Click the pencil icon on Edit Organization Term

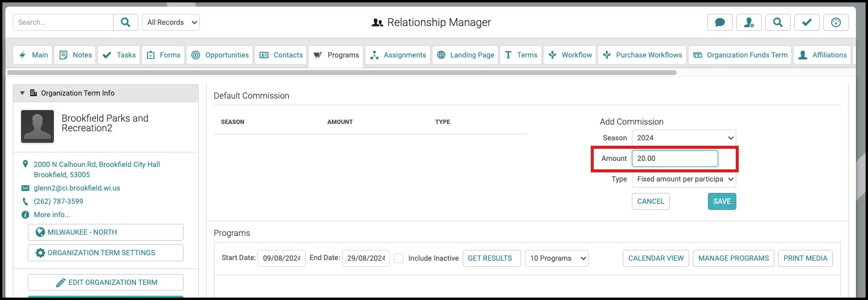(60, 282)
